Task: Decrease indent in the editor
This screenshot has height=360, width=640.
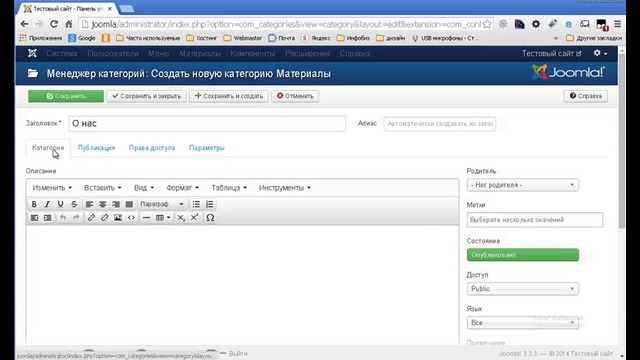Action: pos(34,218)
